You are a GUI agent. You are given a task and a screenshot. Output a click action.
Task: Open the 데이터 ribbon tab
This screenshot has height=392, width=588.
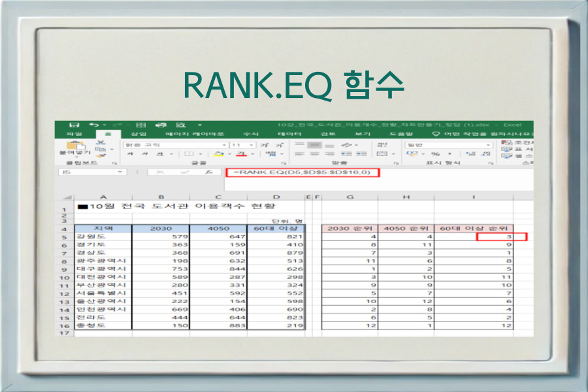point(289,134)
